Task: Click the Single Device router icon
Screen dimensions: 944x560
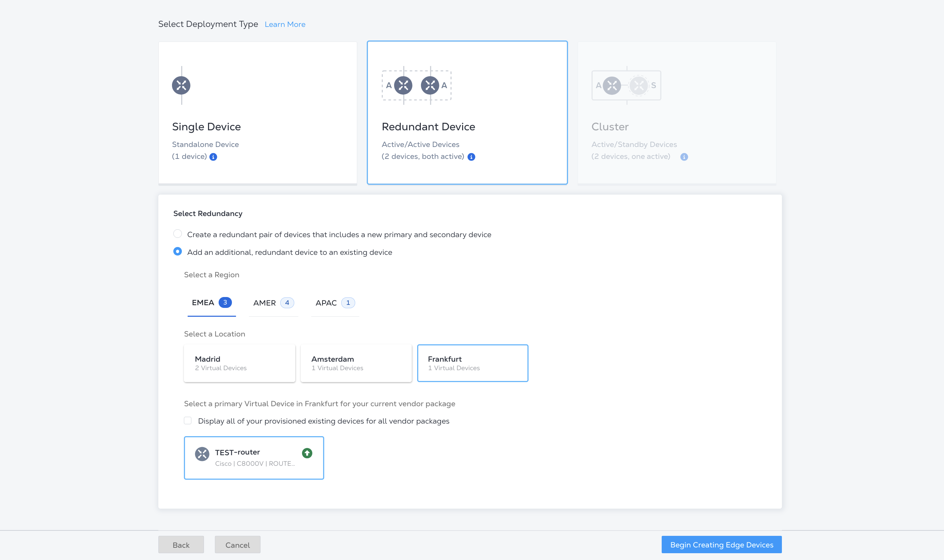Action: coord(181,85)
